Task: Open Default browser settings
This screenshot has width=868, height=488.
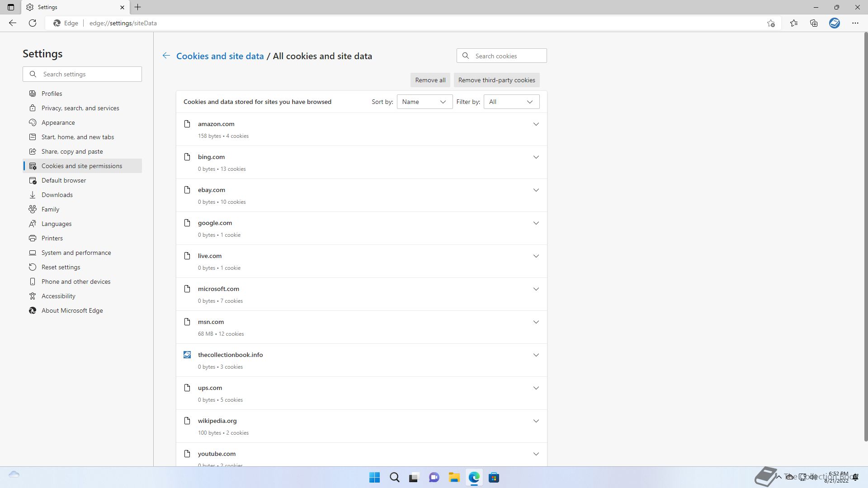Action: [x=82, y=180]
